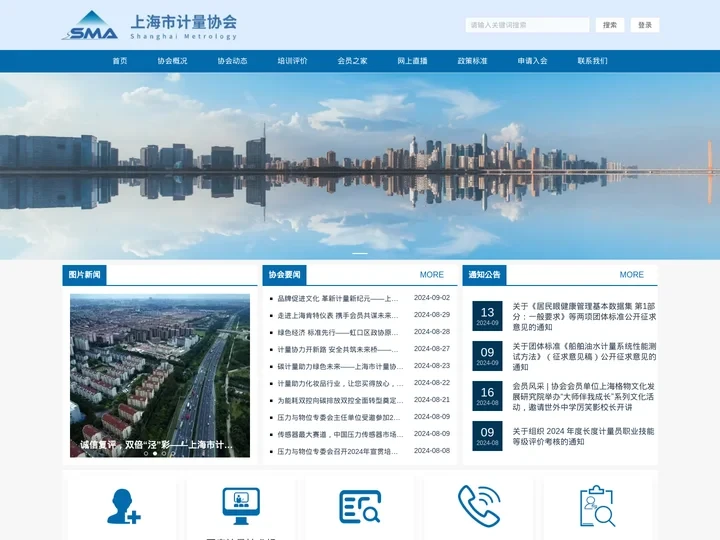This screenshot has height=540, width=720.
Task: Open the aerial city photo news thumbnail
Action: click(x=160, y=376)
